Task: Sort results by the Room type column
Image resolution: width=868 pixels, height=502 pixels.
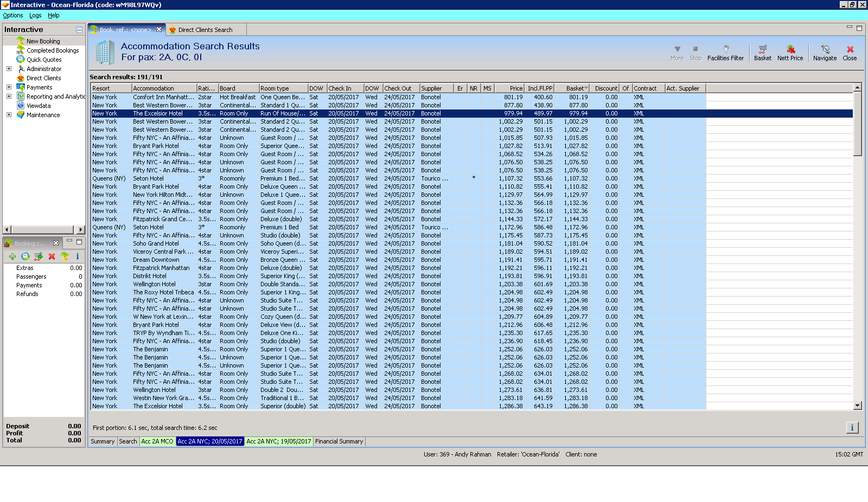Action: (x=283, y=88)
